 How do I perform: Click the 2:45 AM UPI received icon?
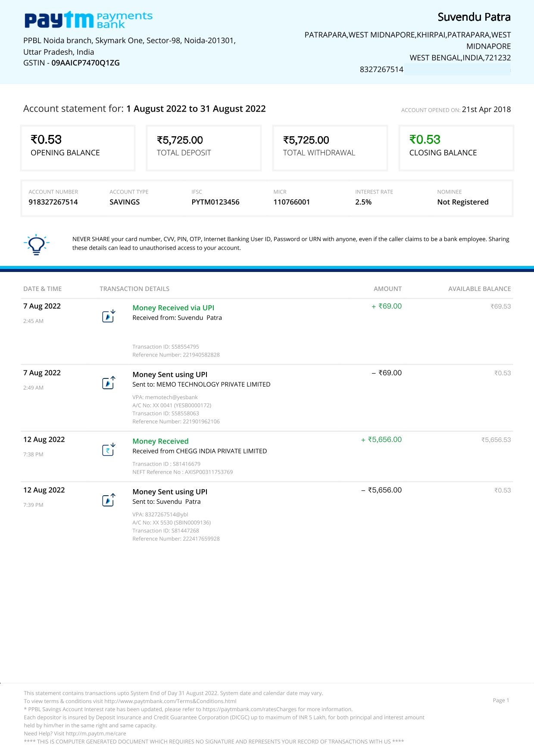coord(109,316)
